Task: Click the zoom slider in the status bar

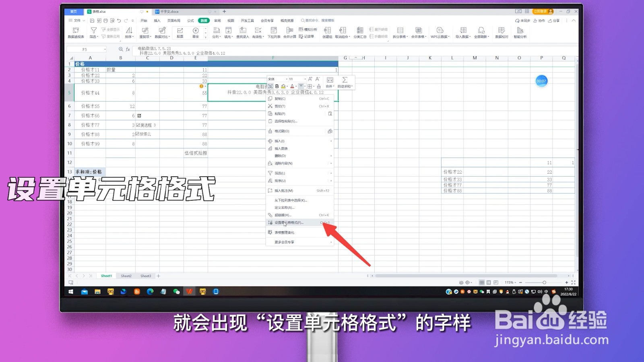Action: [544, 282]
